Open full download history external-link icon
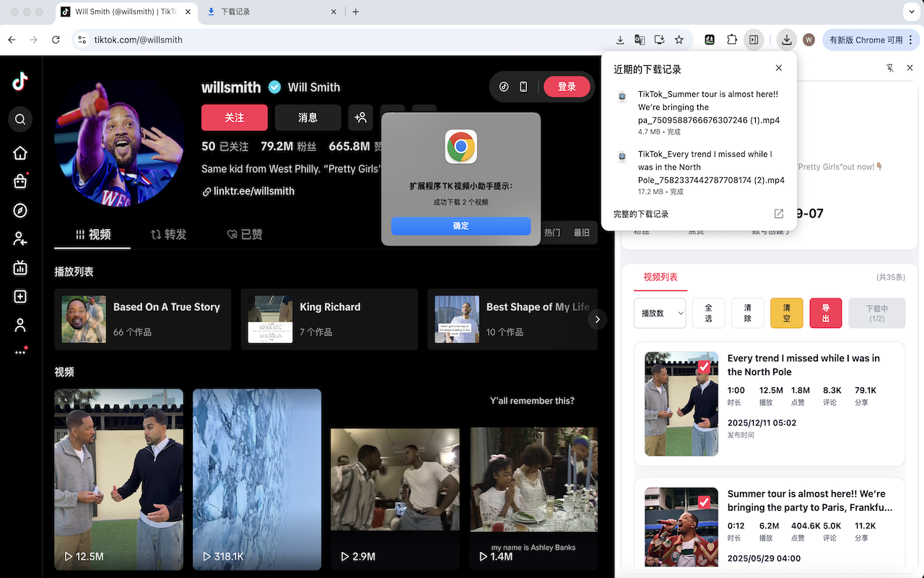 (779, 214)
